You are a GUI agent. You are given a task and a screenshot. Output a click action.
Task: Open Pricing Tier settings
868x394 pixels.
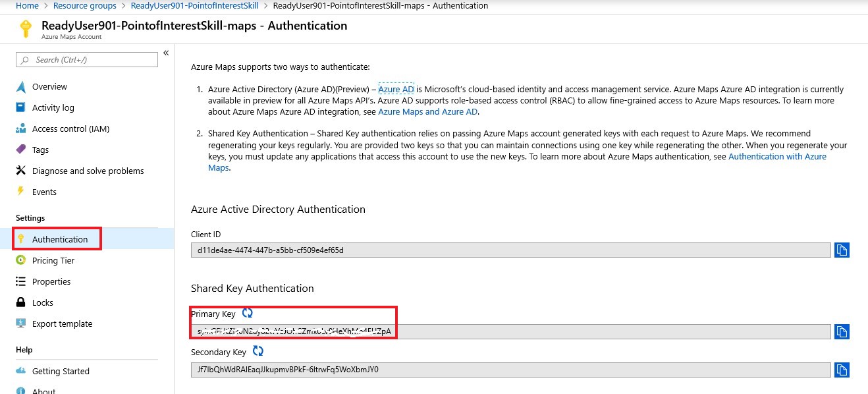click(53, 260)
